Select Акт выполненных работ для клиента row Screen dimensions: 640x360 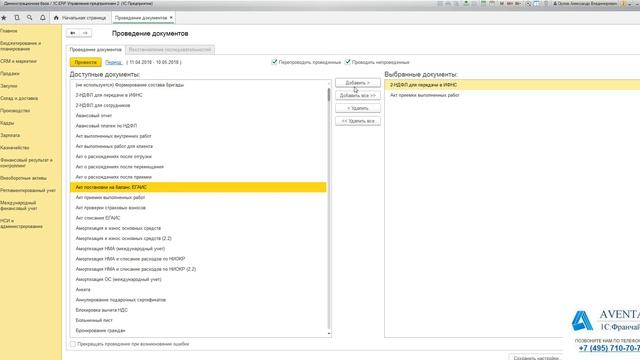(x=198, y=146)
